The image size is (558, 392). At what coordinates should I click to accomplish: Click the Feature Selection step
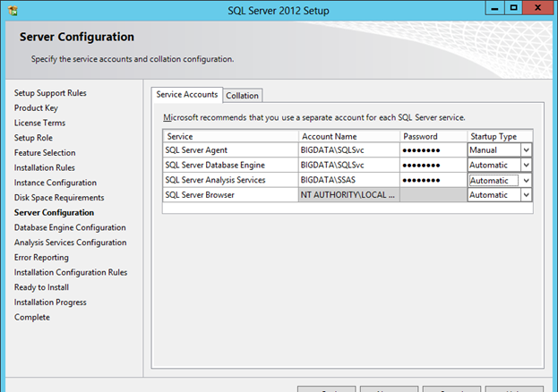45,153
